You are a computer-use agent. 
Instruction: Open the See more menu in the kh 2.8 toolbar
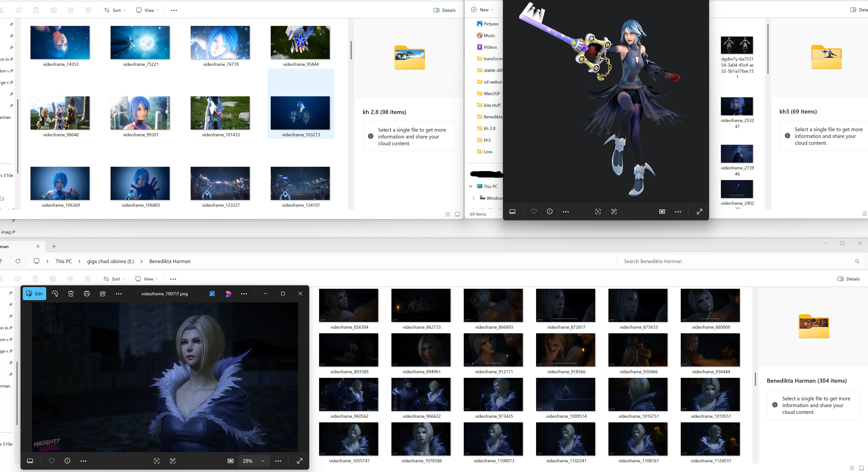coord(174,10)
